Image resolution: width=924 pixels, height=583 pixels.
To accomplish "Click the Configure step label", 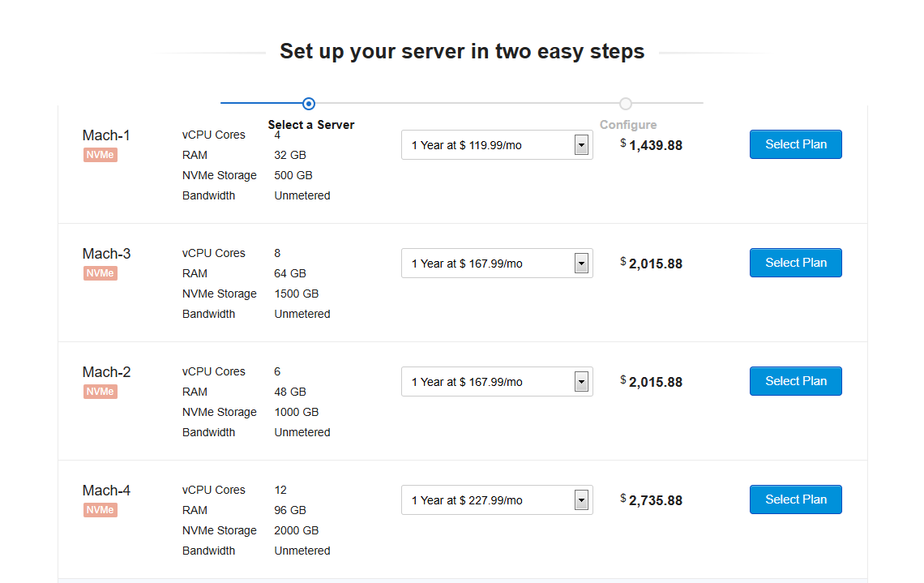I will tap(628, 125).
